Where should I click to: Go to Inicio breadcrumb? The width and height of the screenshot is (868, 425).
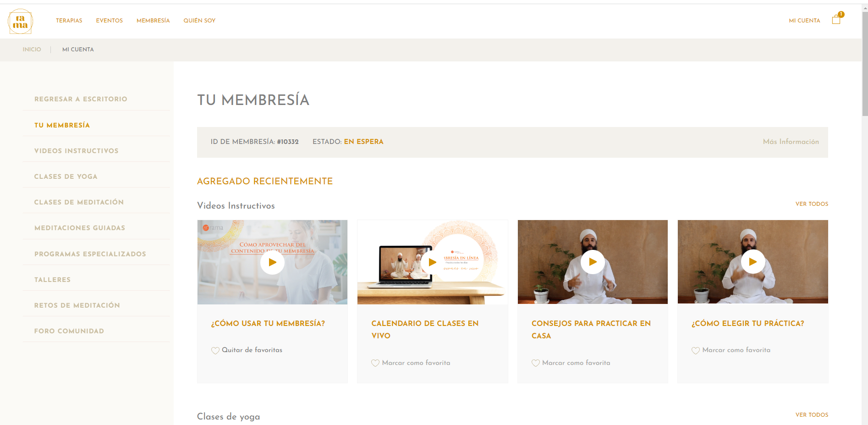32,50
